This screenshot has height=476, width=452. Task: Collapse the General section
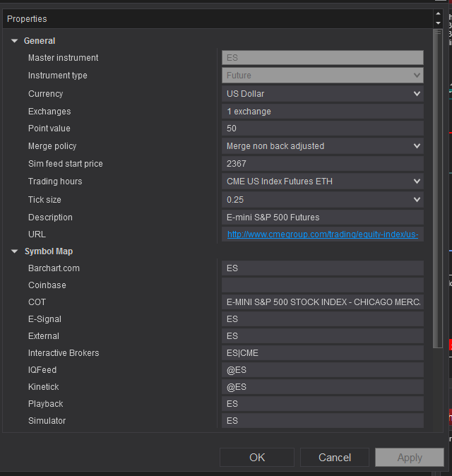point(15,41)
